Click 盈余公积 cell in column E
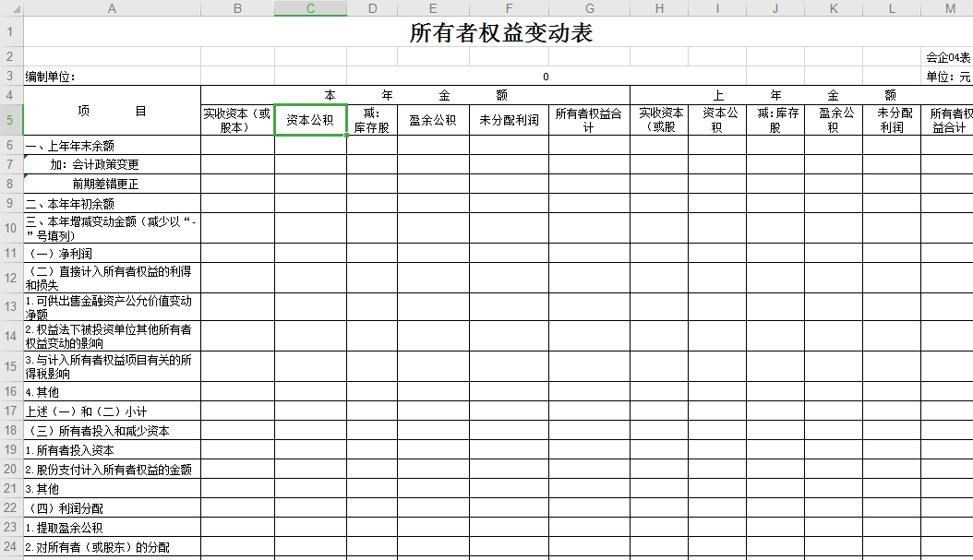This screenshot has height=560, width=973. [433, 120]
